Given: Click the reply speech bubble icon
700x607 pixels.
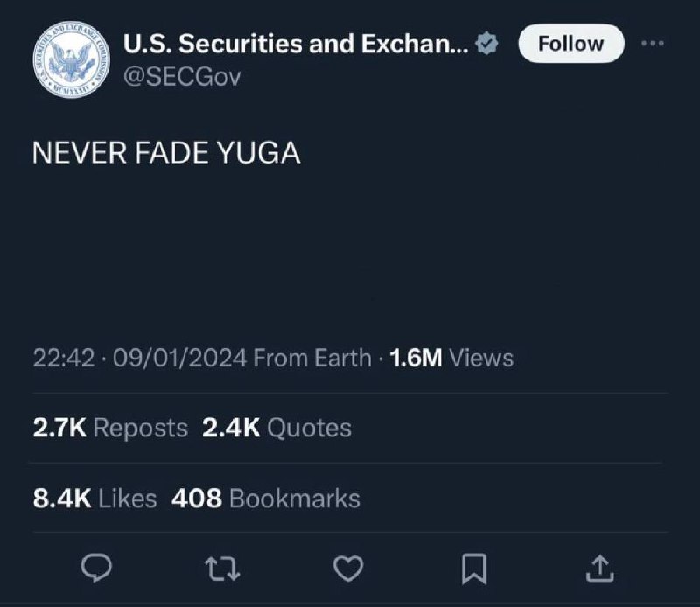Looking at the screenshot, I should pyautogui.click(x=96, y=568).
